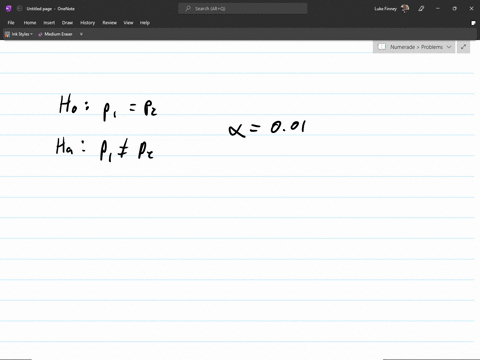Open the Draw ribbon tab

click(x=67, y=23)
